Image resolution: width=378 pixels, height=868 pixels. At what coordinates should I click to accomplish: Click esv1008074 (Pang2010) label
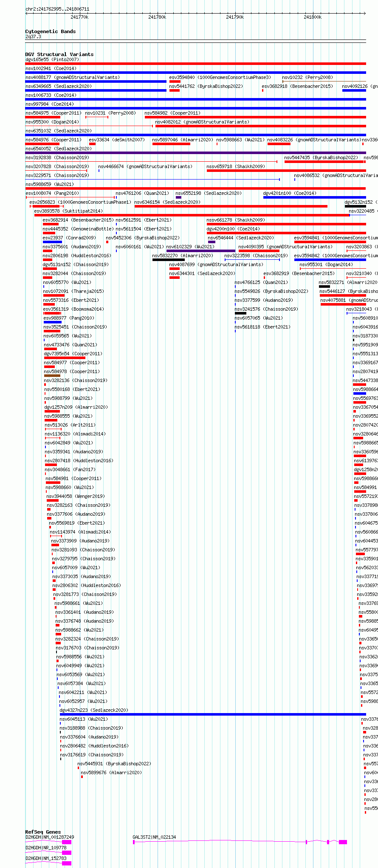(52, 193)
